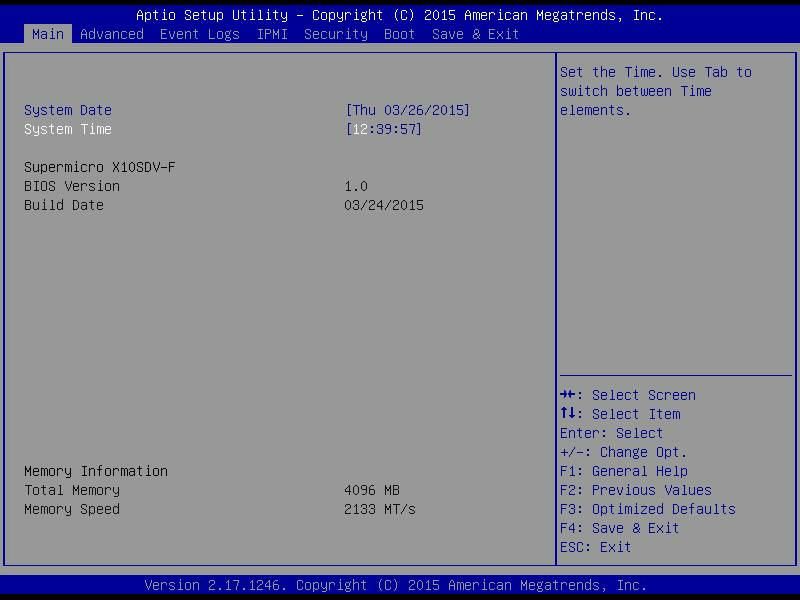Click the '+/-: Change Opt.' hint
Screen dimensions: 800x600
623,452
